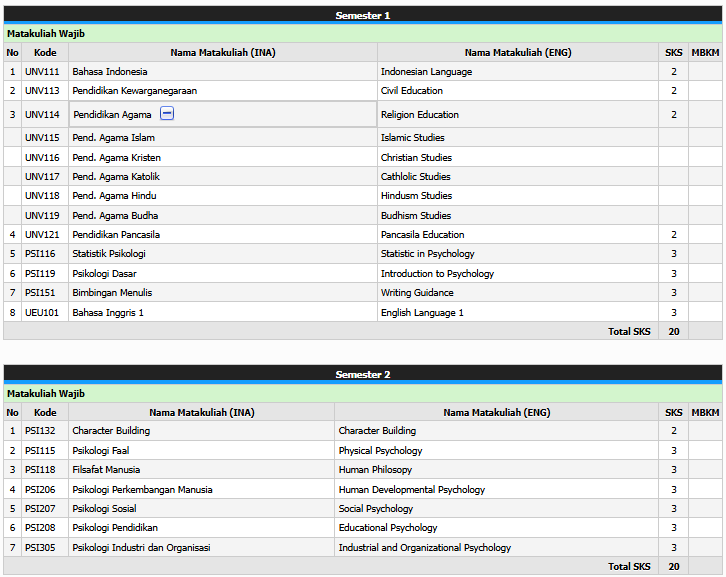Collapse the Pendidikan Agama sub-course list

[x=167, y=114]
